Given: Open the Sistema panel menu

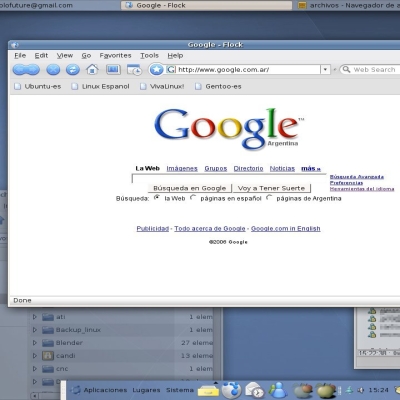Looking at the screenshot, I should pyautogui.click(x=180, y=390).
